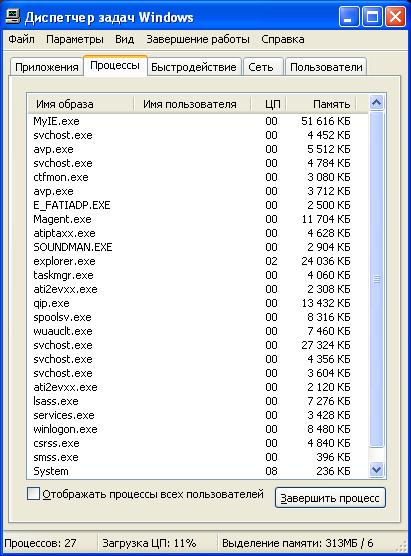
Task: Click the vertical scrollbar thumb
Action: pyautogui.click(x=376, y=279)
